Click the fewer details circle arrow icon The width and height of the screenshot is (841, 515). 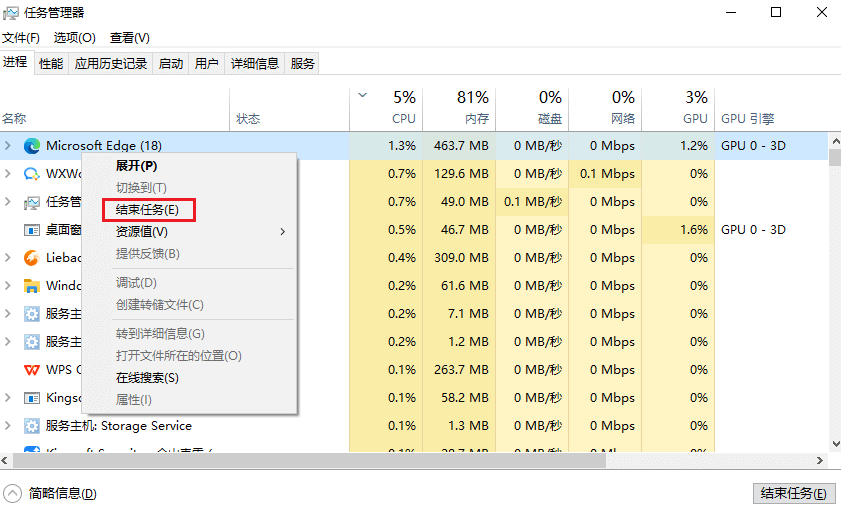click(x=12, y=494)
